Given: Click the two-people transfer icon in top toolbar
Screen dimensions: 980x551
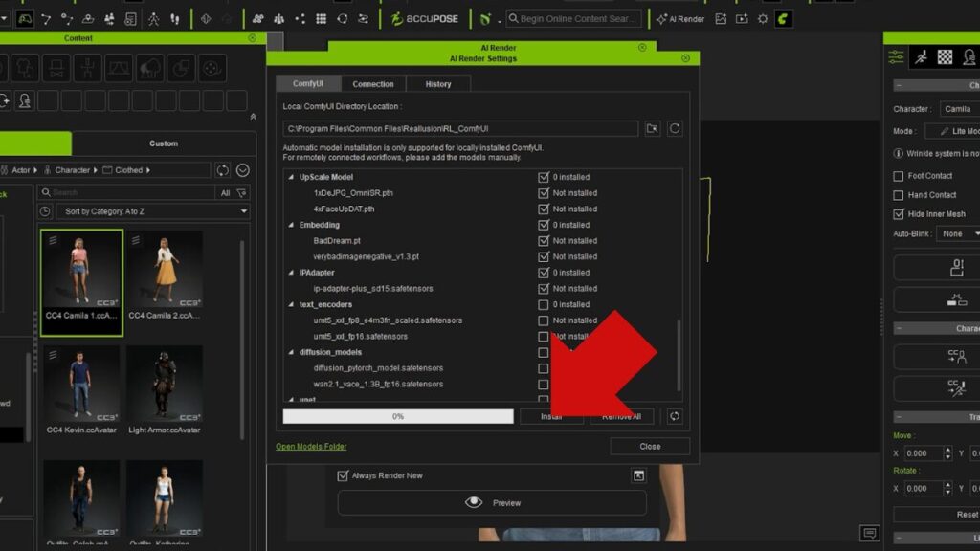Looking at the screenshot, I should pos(109,19).
